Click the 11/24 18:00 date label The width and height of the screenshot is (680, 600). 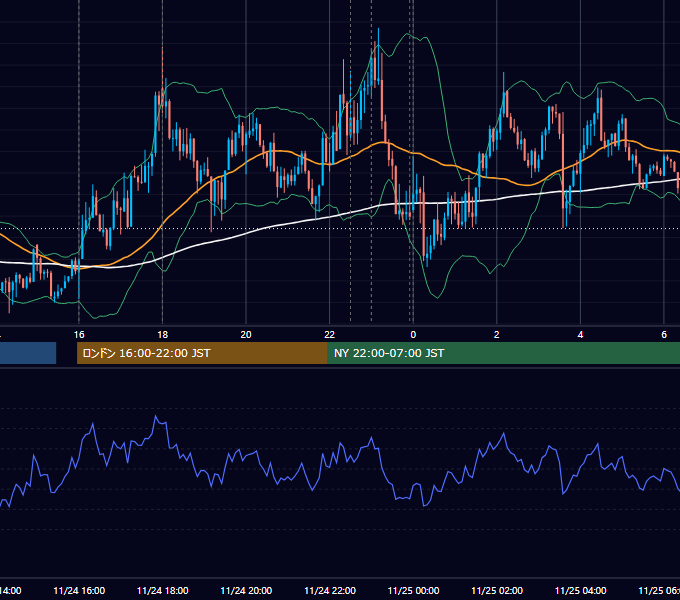[x=163, y=590]
